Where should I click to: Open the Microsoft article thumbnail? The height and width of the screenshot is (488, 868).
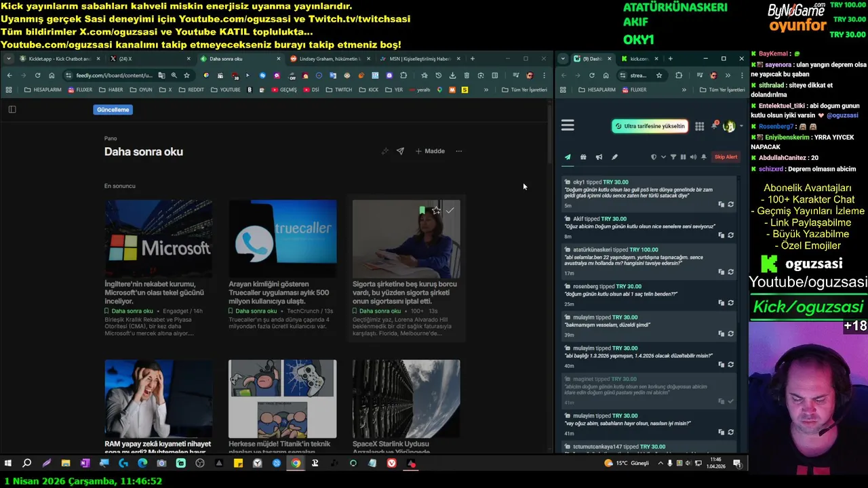(158, 239)
